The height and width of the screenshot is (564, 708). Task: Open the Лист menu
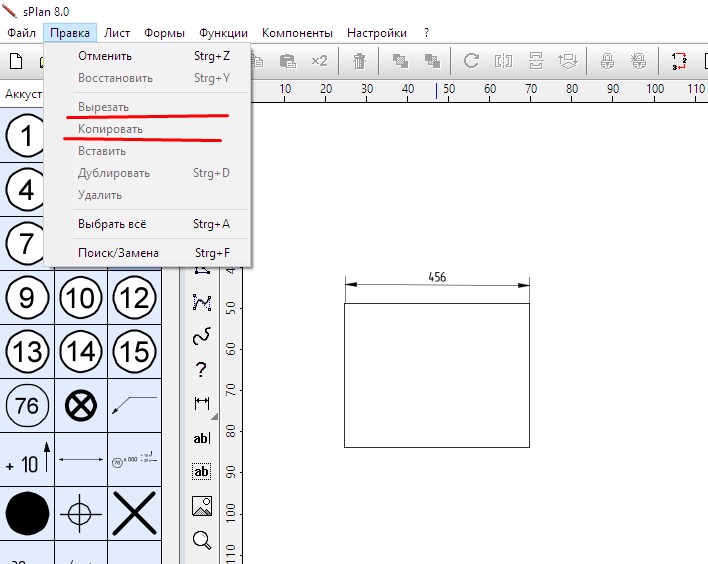pos(117,33)
